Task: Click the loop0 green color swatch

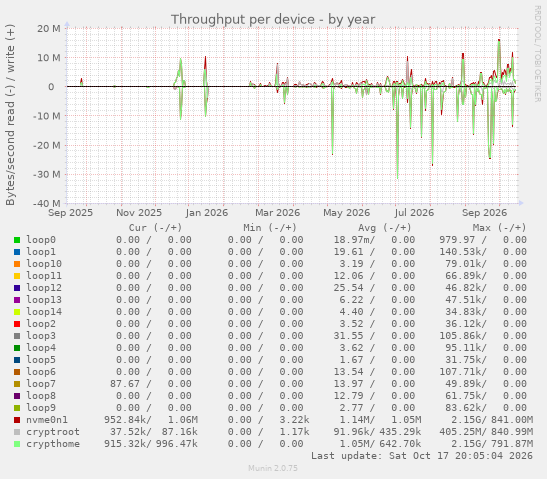Action: point(17,240)
